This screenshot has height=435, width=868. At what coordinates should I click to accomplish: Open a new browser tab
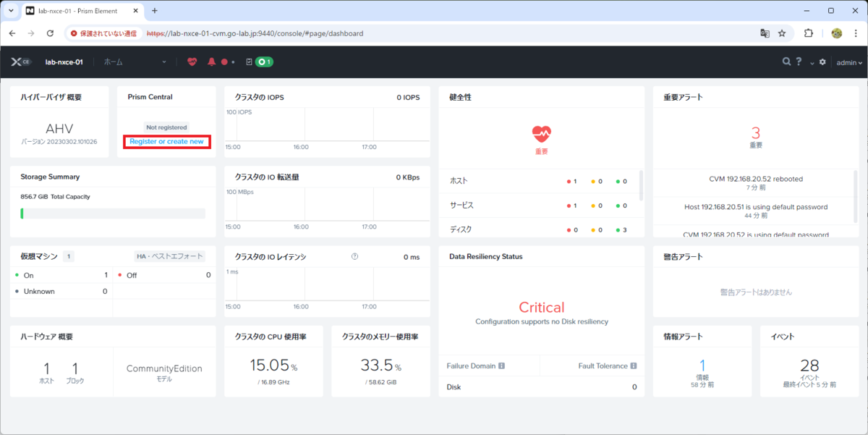154,11
